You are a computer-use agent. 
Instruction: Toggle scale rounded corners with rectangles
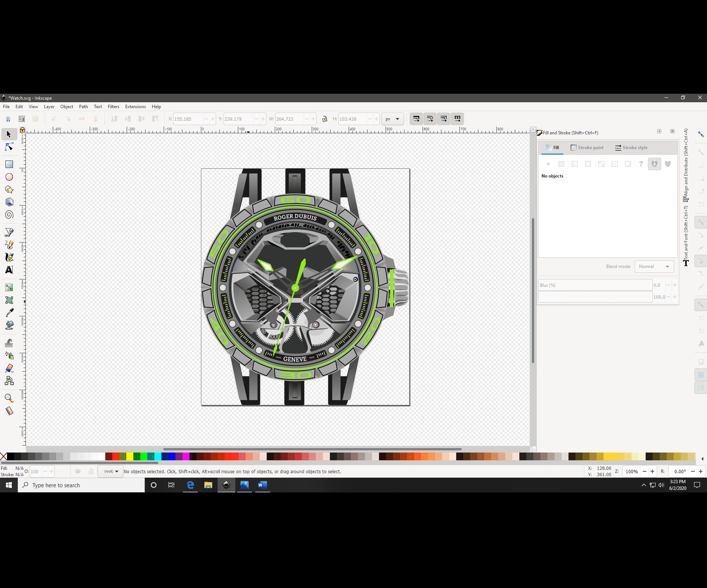430,119
